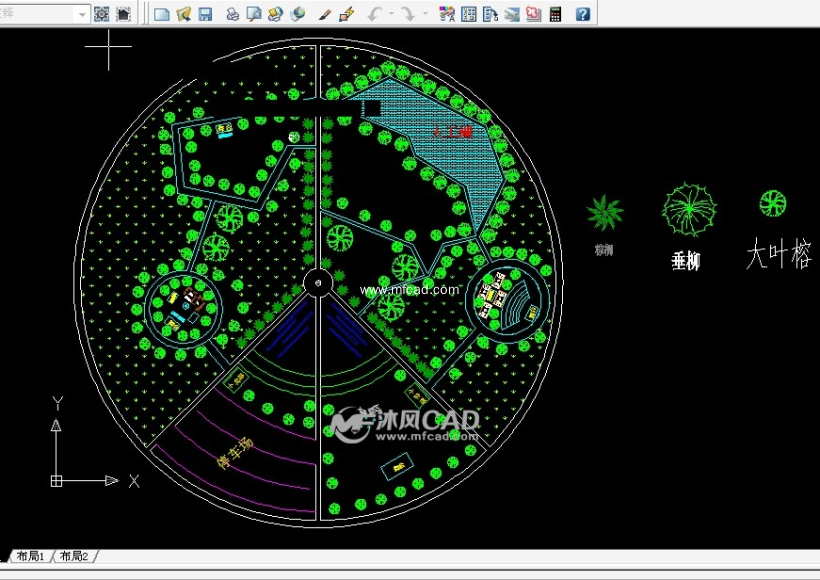Image resolution: width=820 pixels, height=580 pixels.
Task: Click the Plot printer icon
Action: click(x=232, y=14)
